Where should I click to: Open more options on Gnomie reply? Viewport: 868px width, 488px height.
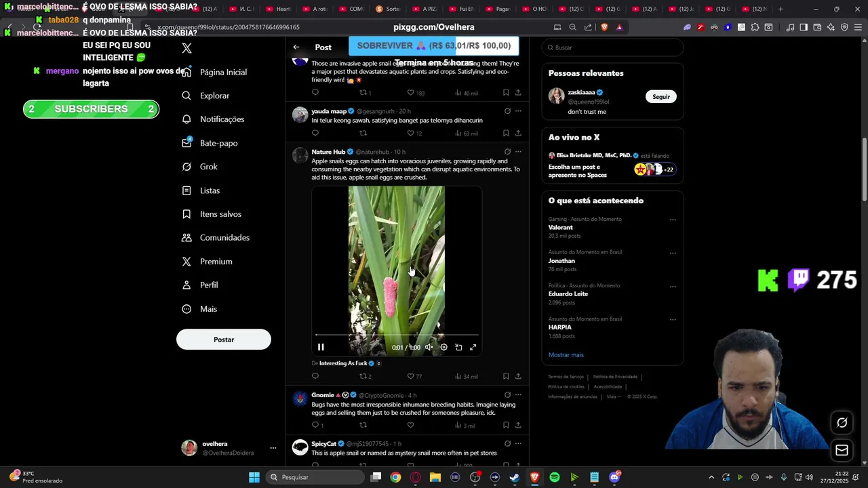coord(518,395)
